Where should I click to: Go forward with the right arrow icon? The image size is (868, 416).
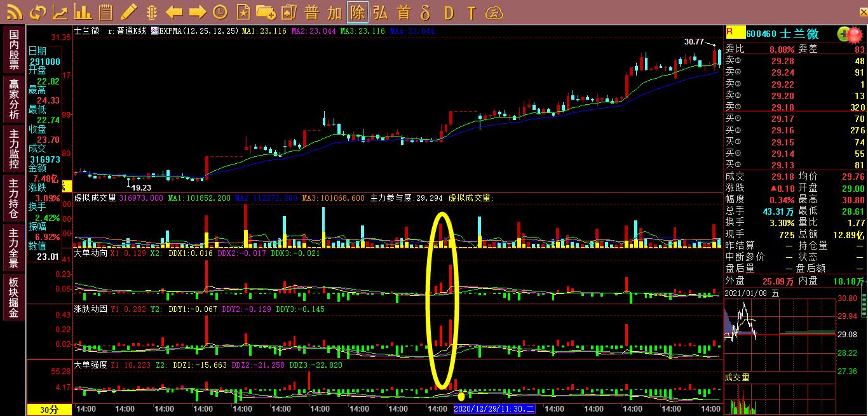click(197, 11)
